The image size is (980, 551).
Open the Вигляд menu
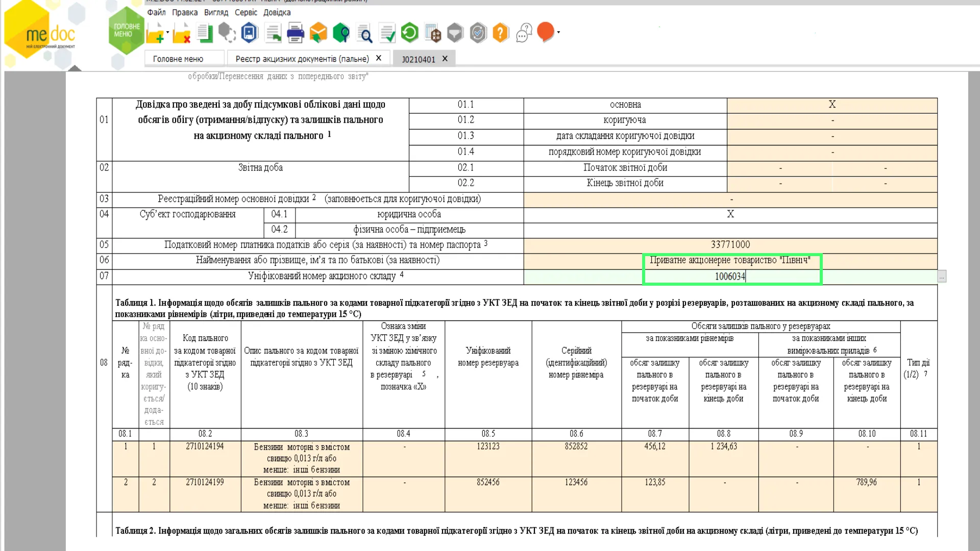click(216, 12)
